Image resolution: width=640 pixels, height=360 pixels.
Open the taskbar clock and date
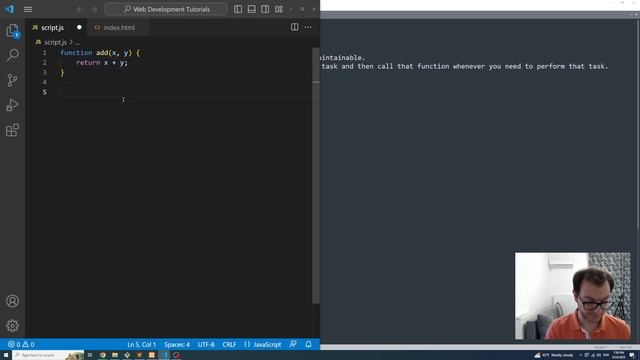618,355
